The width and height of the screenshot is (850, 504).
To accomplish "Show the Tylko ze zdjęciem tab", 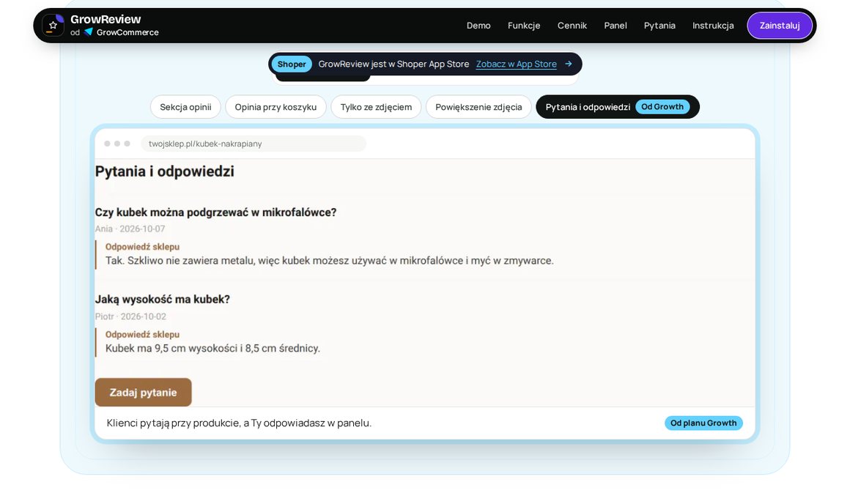I will tap(376, 107).
